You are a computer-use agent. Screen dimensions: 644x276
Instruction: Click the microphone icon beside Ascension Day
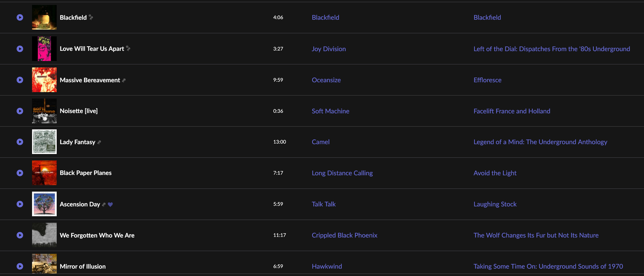(x=104, y=205)
